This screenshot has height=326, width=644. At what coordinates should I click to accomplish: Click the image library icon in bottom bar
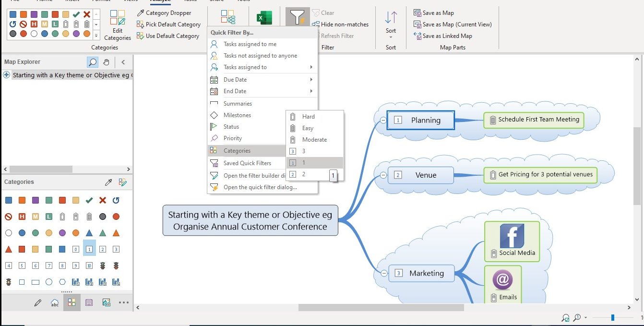coord(106,302)
